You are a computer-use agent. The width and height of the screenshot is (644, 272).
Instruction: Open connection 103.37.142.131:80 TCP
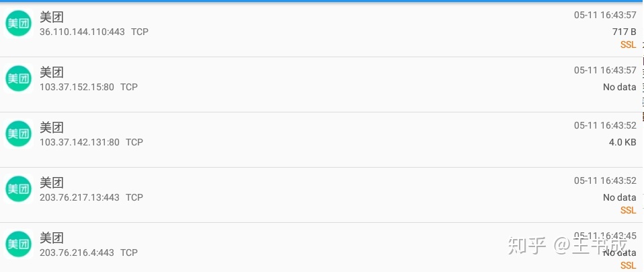321,139
